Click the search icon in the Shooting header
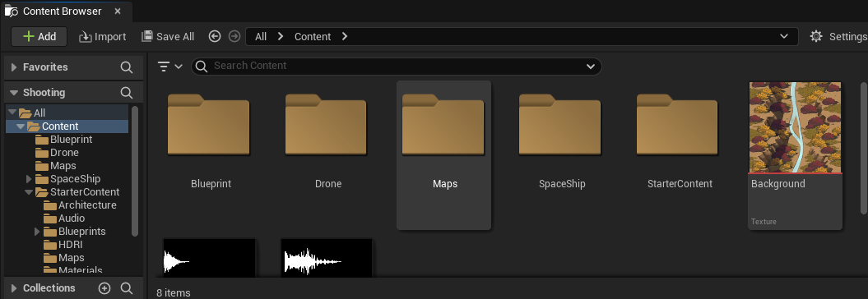 point(127,93)
